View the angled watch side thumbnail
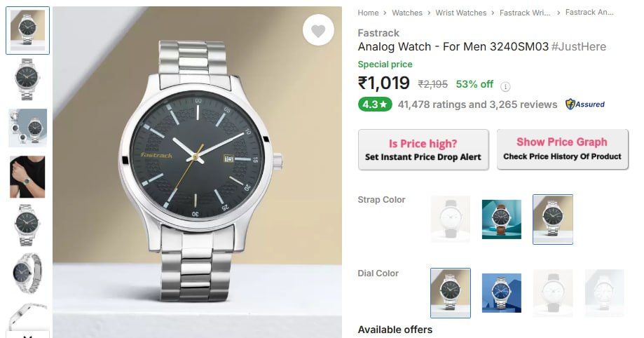The width and height of the screenshot is (644, 338). [27, 273]
